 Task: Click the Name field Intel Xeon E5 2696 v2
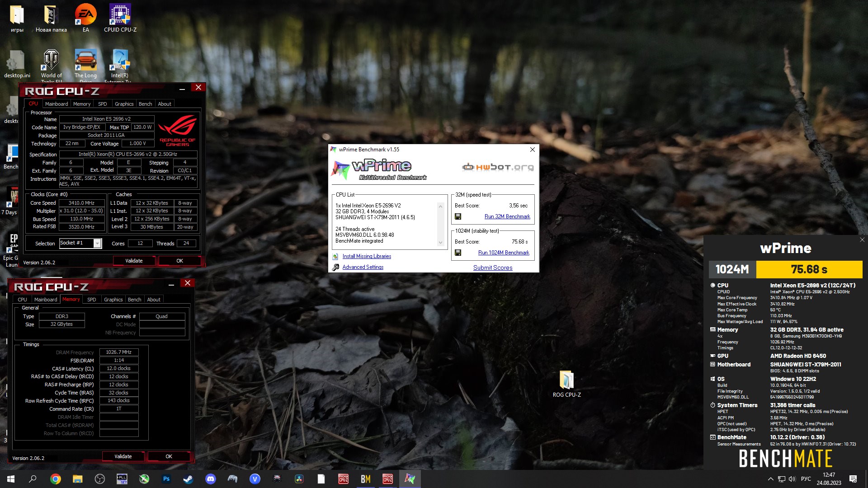pyautogui.click(x=107, y=119)
